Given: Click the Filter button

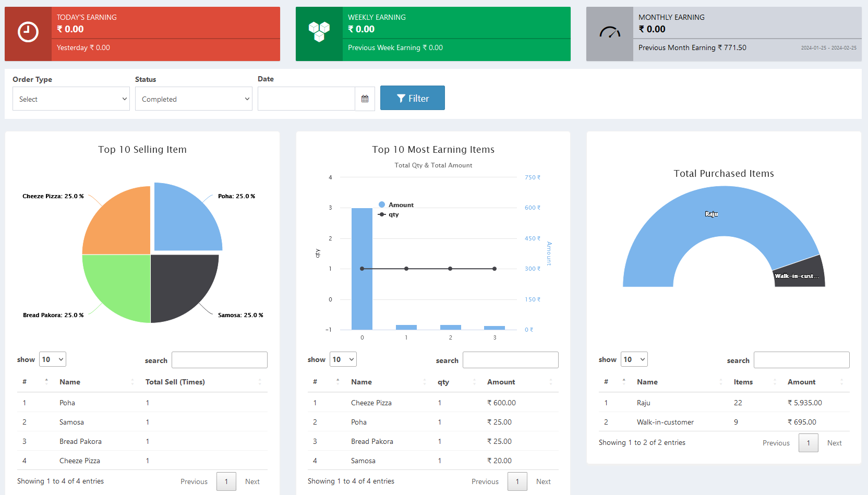Looking at the screenshot, I should click(x=412, y=98).
